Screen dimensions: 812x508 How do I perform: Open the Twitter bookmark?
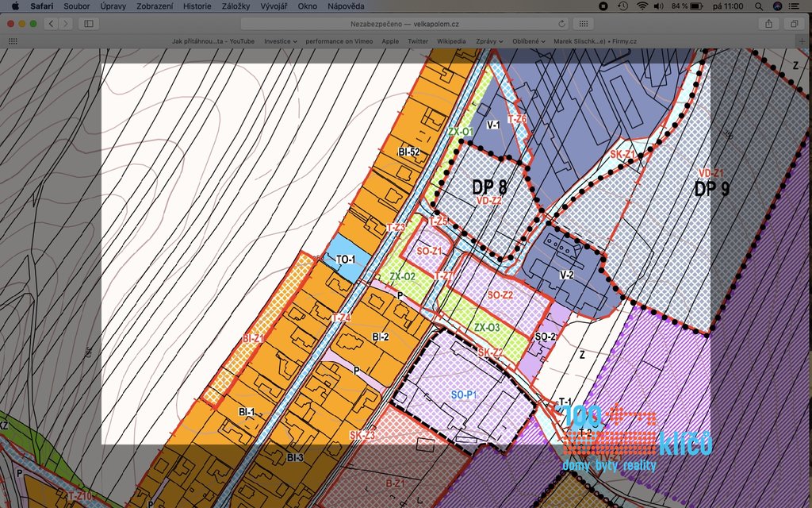[418, 41]
